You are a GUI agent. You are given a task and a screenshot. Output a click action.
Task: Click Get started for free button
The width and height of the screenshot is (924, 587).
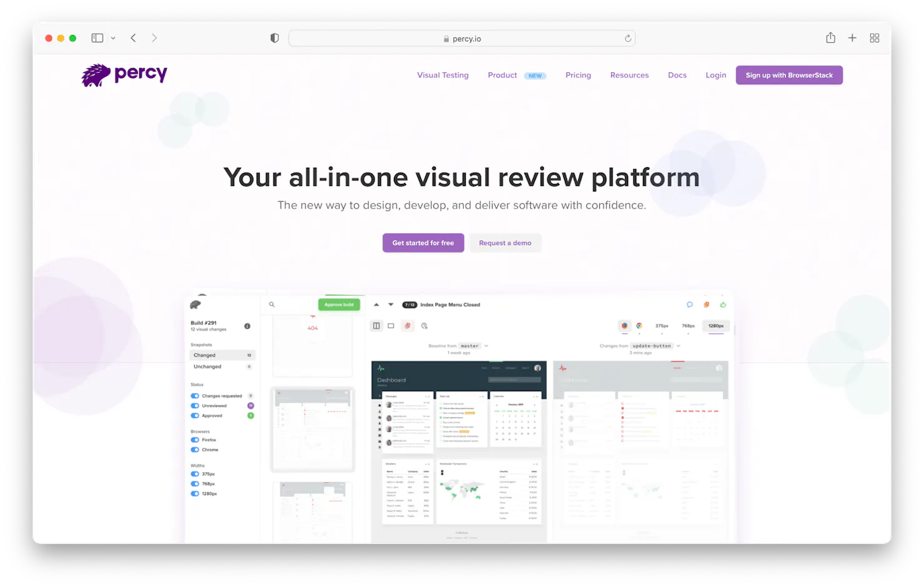(x=423, y=243)
